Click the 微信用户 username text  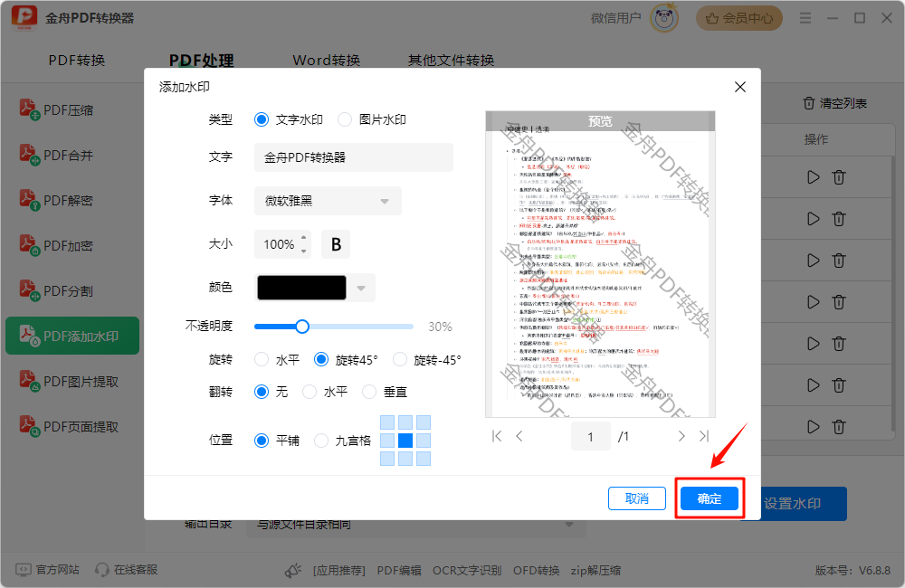(x=615, y=18)
